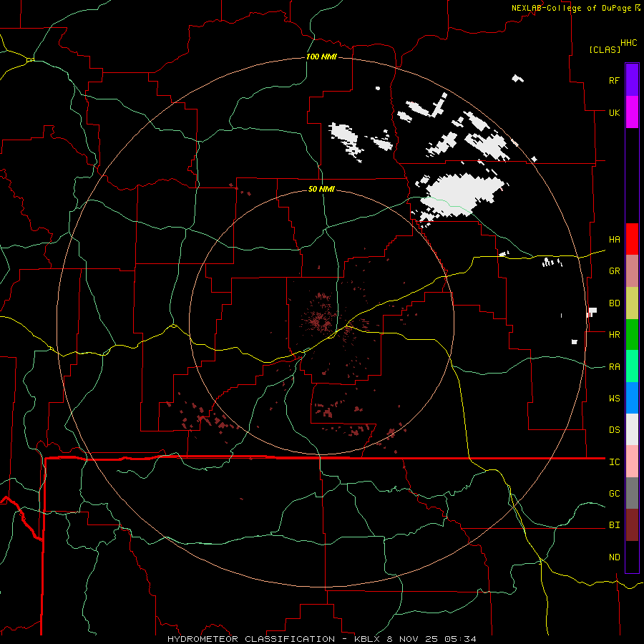This screenshot has width=644, height=644.
Task: Select the gray GC ground clutter swatch
Action: click(632, 493)
